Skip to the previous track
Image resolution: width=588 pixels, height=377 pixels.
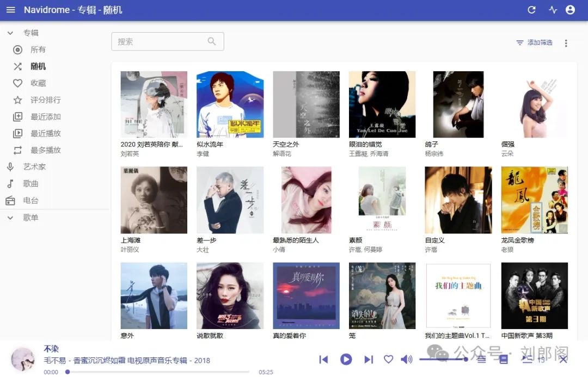coord(323,359)
